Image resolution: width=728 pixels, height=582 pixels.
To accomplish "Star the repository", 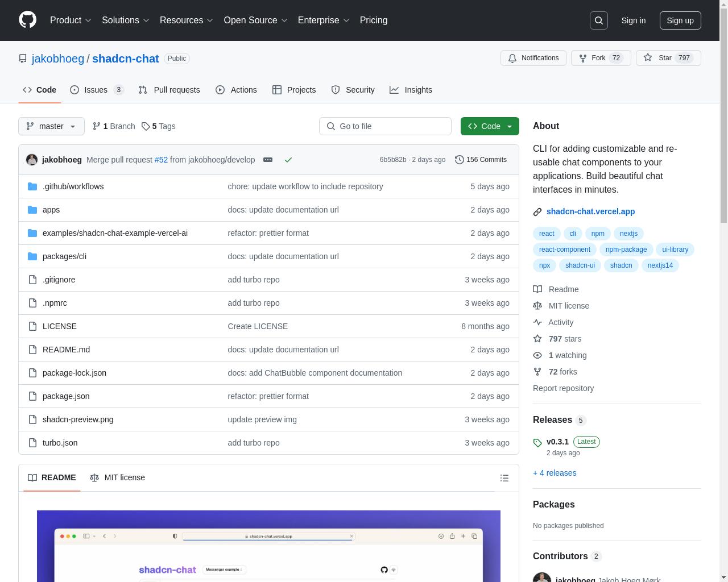I will point(668,58).
